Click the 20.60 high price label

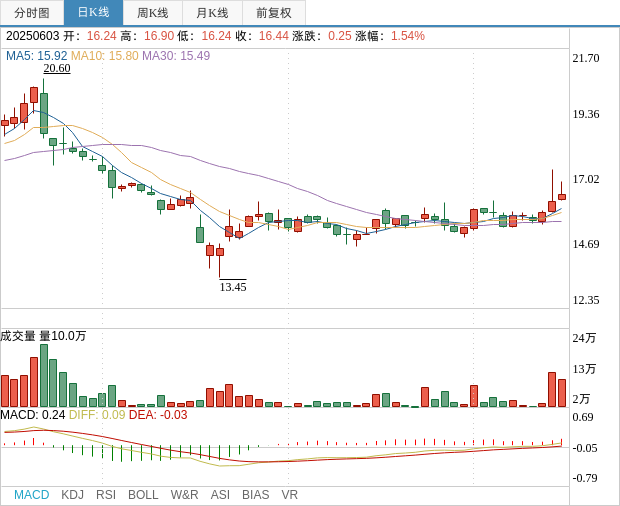[x=57, y=68]
